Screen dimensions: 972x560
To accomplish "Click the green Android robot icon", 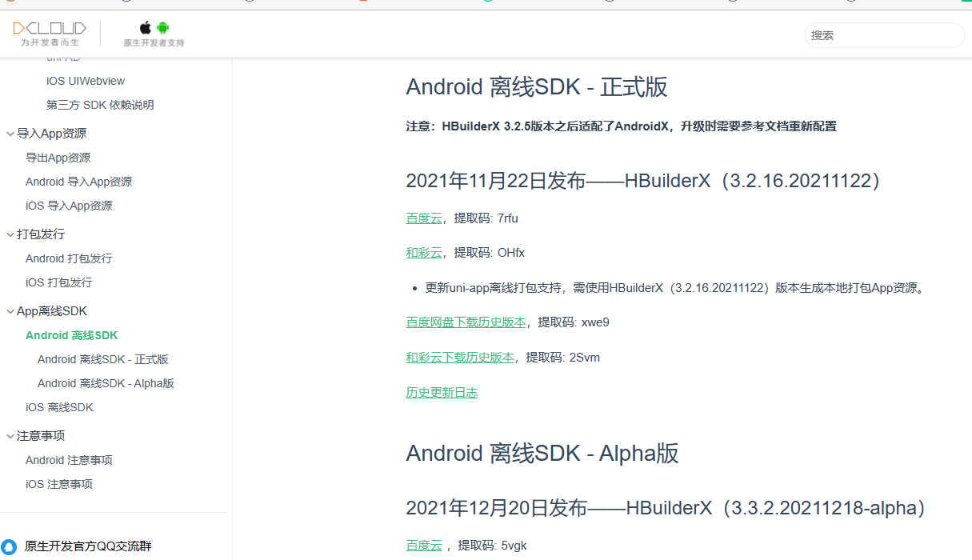I will pyautogui.click(x=162, y=28).
